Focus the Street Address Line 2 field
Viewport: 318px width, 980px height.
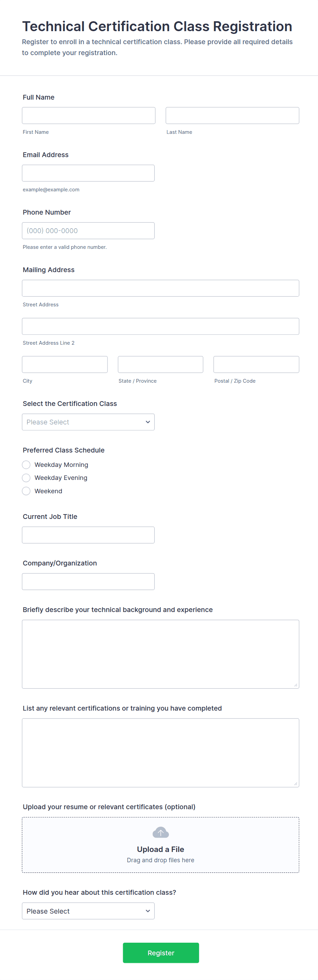coord(160,327)
